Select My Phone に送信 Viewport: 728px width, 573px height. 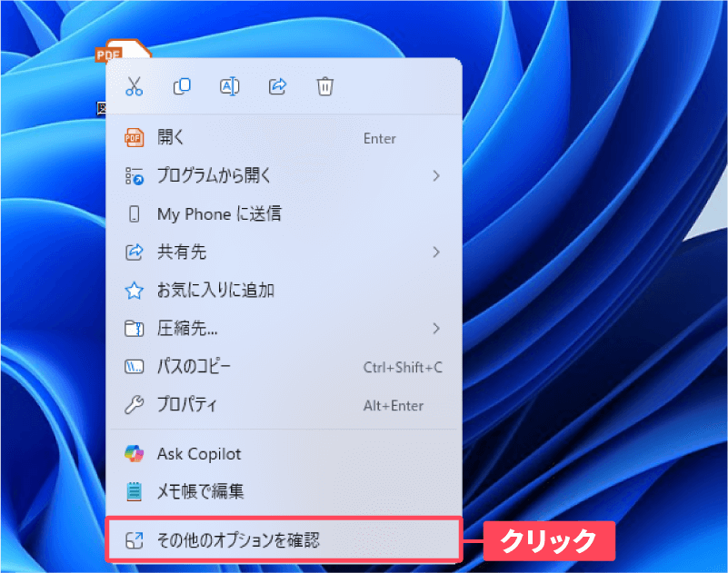point(219,214)
